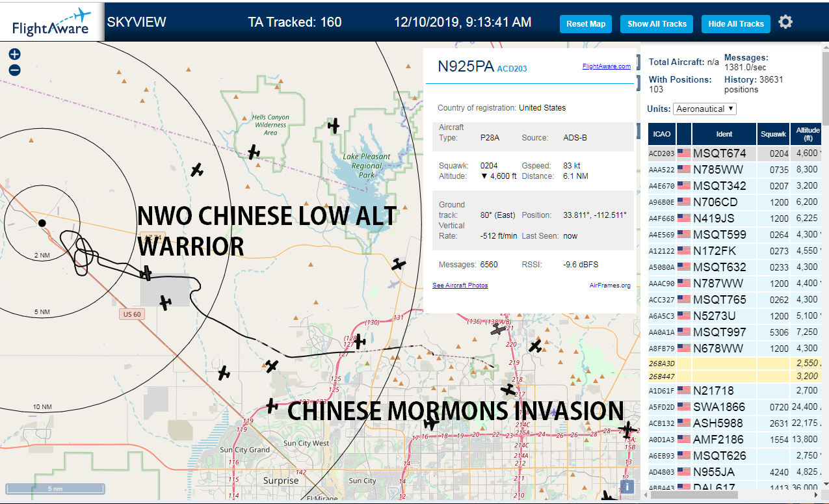Select the MSQT626 row in aircraft table
Image resolution: width=829 pixels, height=504 pixels.
point(735,456)
